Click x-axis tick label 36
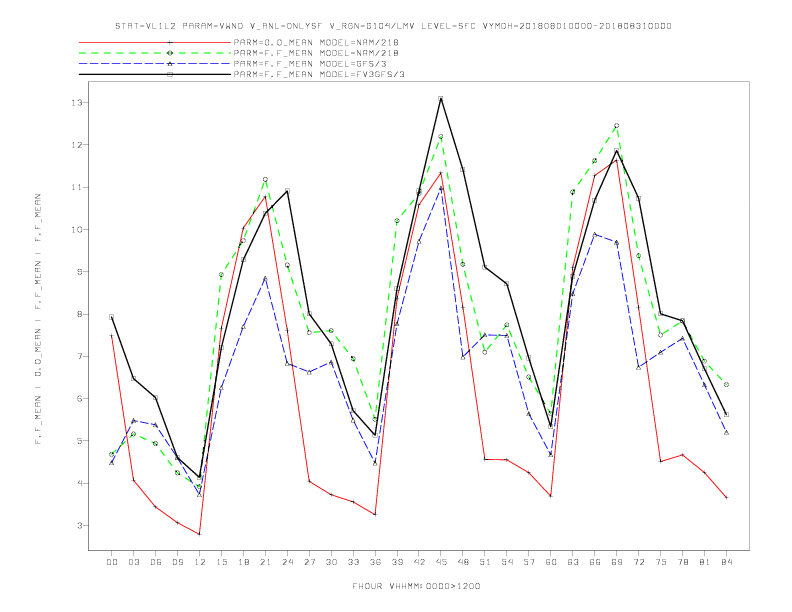792x612 pixels. click(375, 562)
